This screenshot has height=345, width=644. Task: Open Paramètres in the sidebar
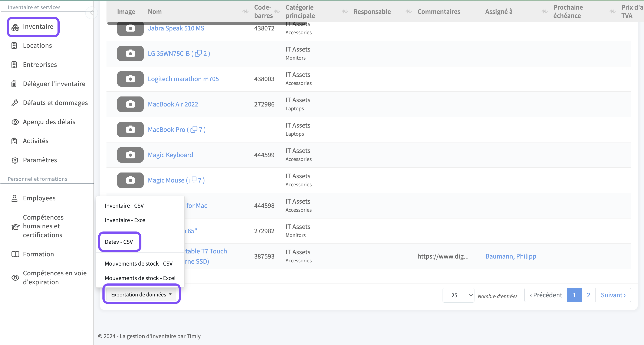coord(40,160)
